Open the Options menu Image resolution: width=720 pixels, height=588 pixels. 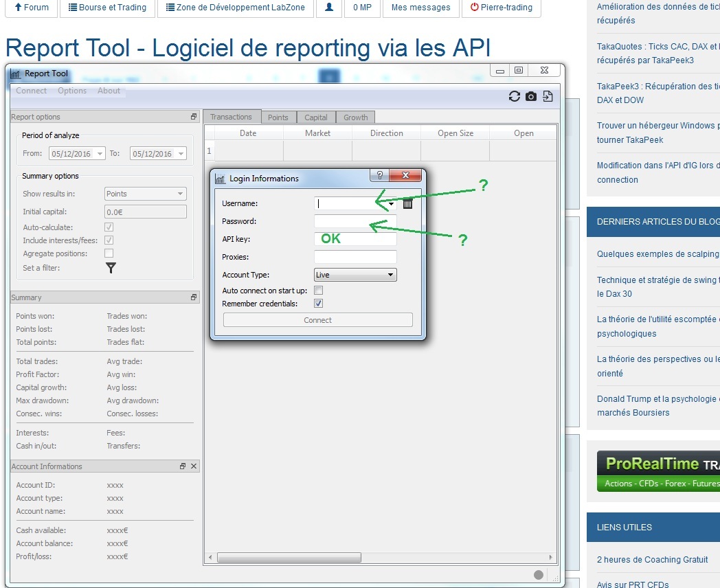72,91
